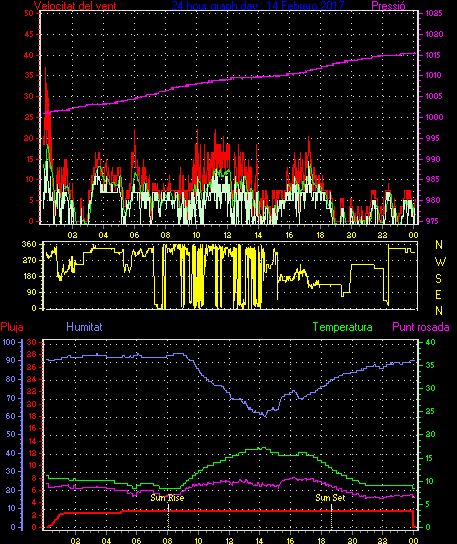
Task: Click the 1000 pressure scale value
Action: click(x=434, y=117)
